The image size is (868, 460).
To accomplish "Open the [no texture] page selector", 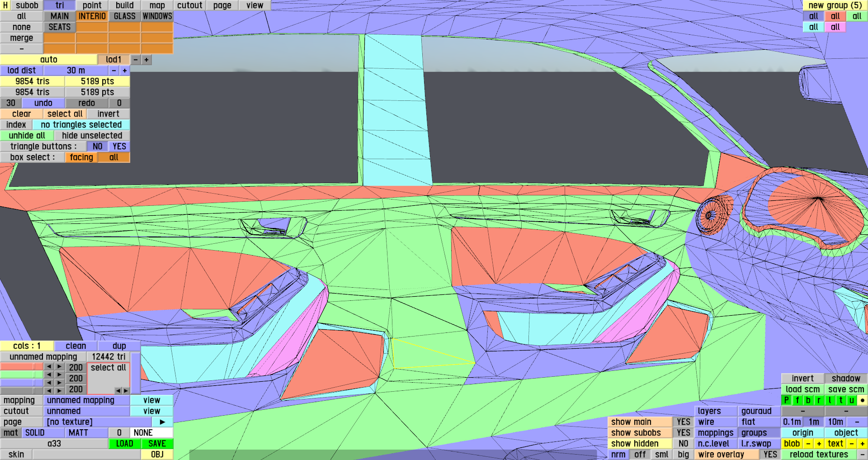I will pos(98,422).
